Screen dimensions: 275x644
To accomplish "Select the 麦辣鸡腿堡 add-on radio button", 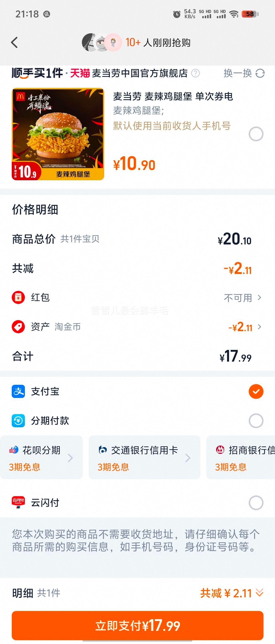I will (x=256, y=134).
